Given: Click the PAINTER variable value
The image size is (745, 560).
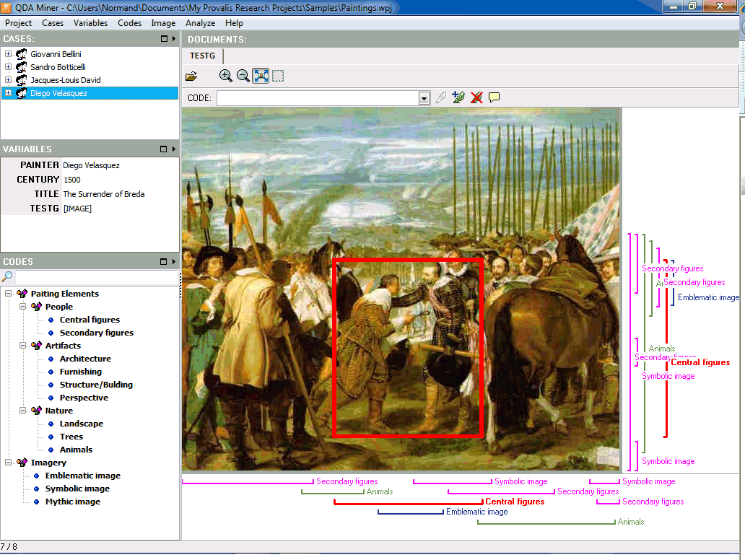Looking at the screenshot, I should (x=91, y=165).
